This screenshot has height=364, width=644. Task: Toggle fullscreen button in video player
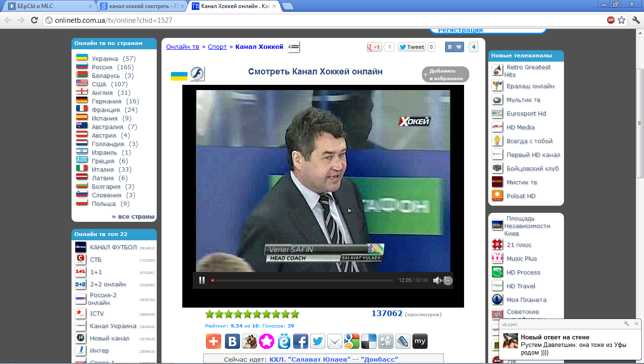[448, 281]
